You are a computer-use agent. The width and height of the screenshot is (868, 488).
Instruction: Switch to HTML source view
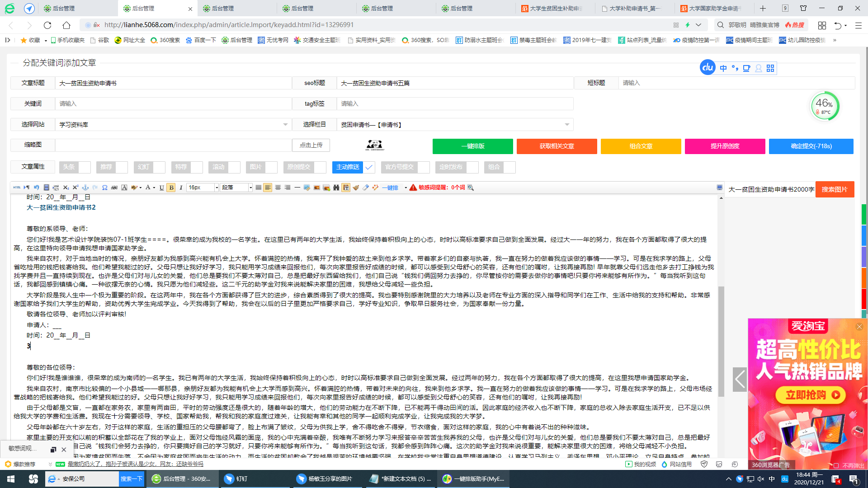(x=17, y=187)
